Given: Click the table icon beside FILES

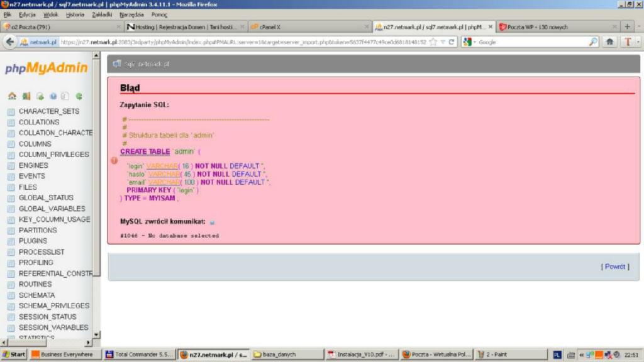Looking at the screenshot, I should click(11, 187).
